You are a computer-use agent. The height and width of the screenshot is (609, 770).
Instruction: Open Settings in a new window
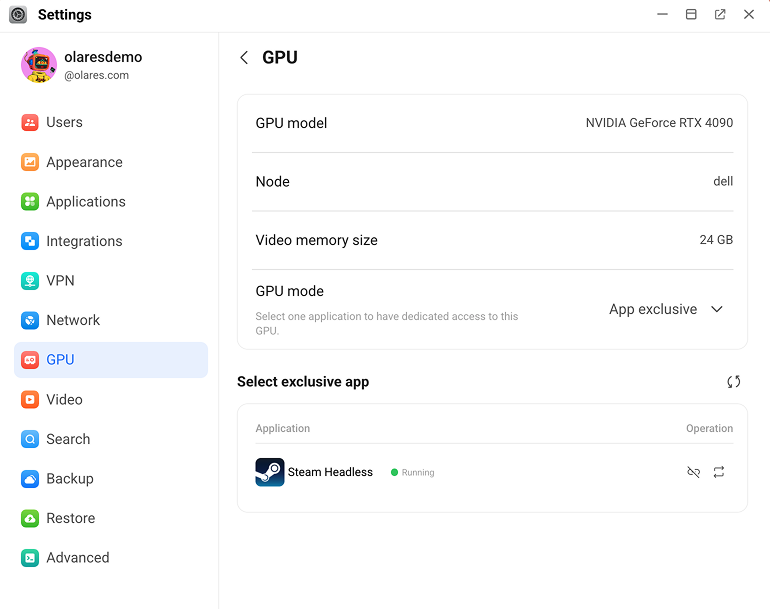tap(720, 15)
